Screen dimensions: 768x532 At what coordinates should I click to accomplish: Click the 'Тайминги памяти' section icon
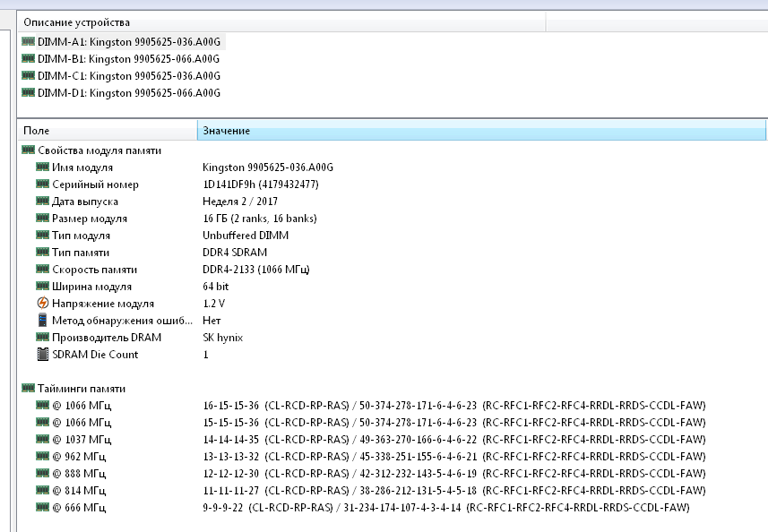[x=29, y=388]
